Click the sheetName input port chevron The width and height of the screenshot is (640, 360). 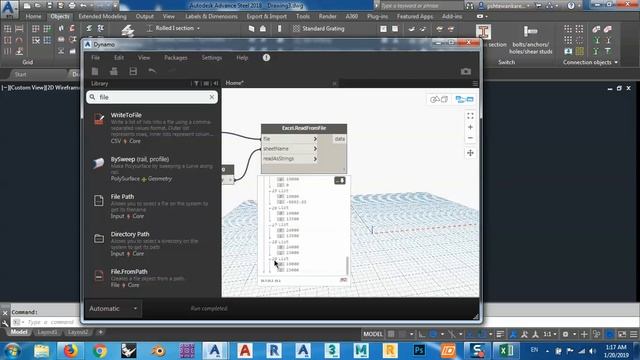coord(315,149)
